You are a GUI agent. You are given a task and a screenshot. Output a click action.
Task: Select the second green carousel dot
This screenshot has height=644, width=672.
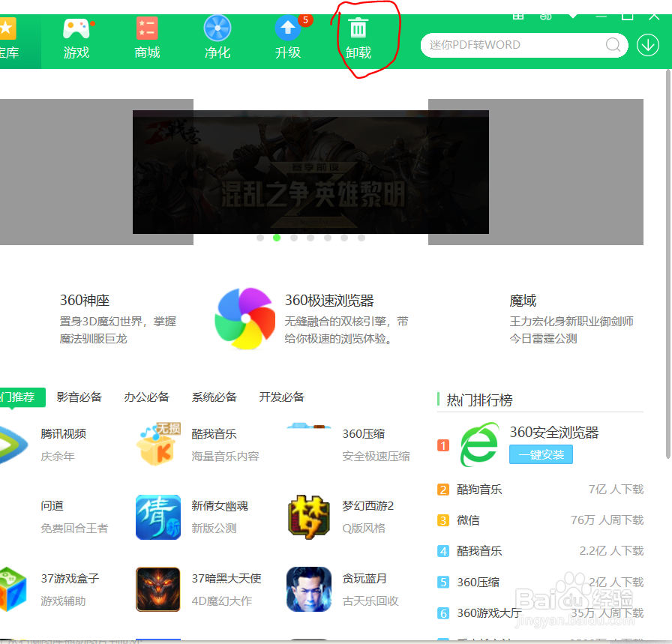[277, 238]
